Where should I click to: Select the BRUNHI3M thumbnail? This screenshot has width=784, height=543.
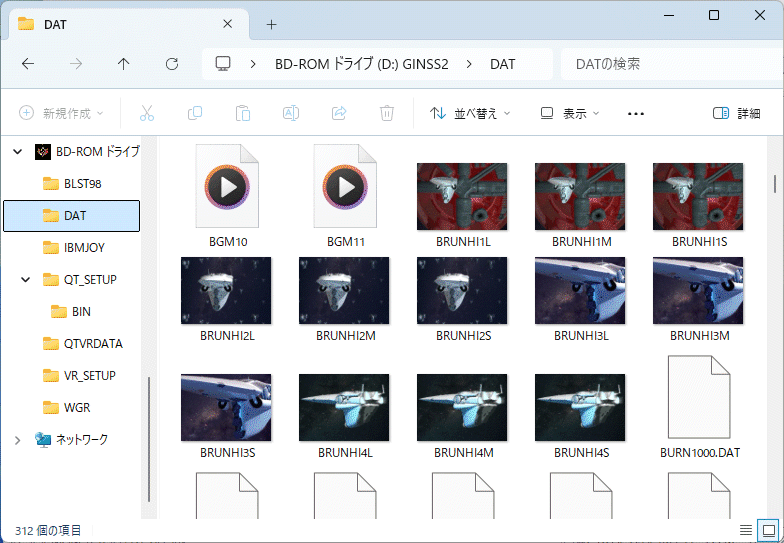coord(698,290)
